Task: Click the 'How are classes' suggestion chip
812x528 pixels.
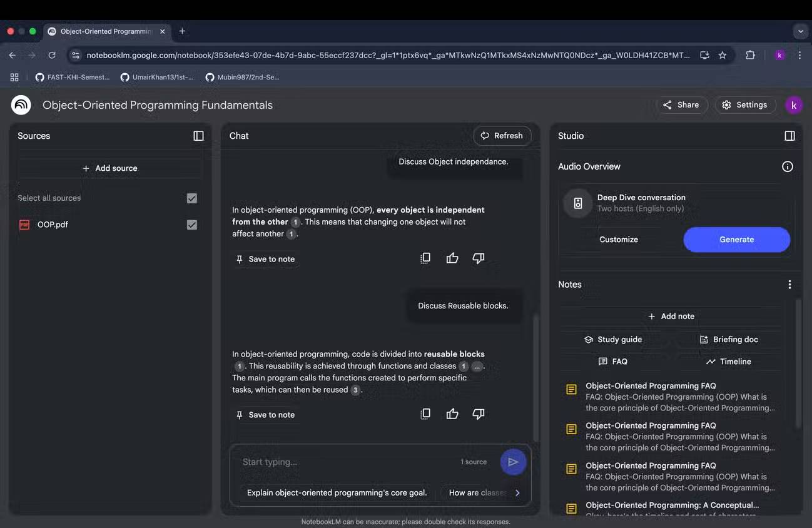Action: tap(477, 493)
